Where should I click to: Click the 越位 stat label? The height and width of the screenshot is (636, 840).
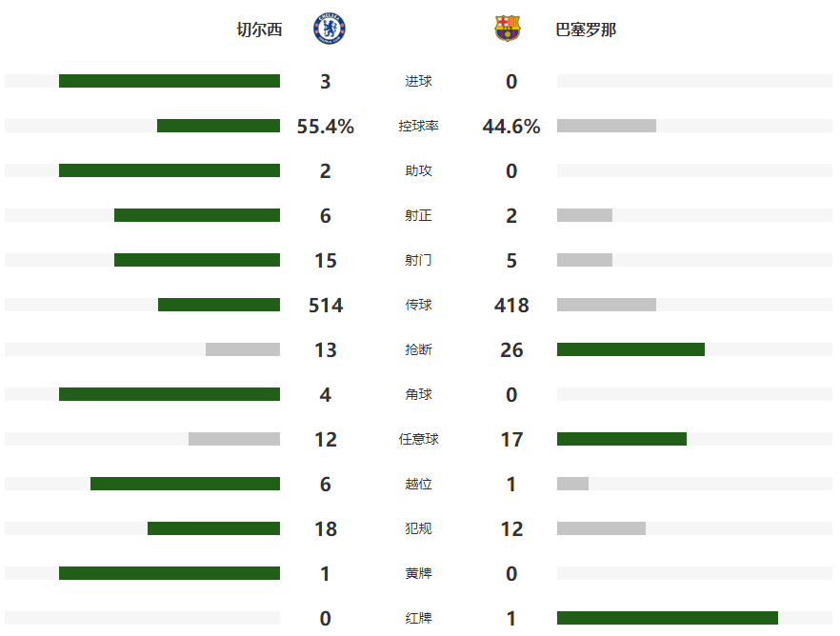pyautogui.click(x=418, y=484)
